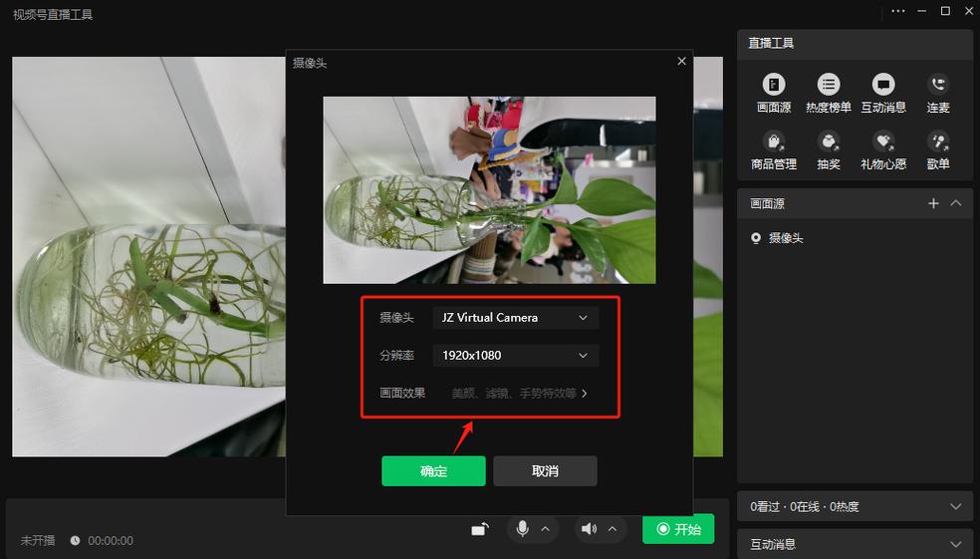Expand the bottom 互动消息 panel
Screen dimensions: 980x559
click(x=855, y=544)
